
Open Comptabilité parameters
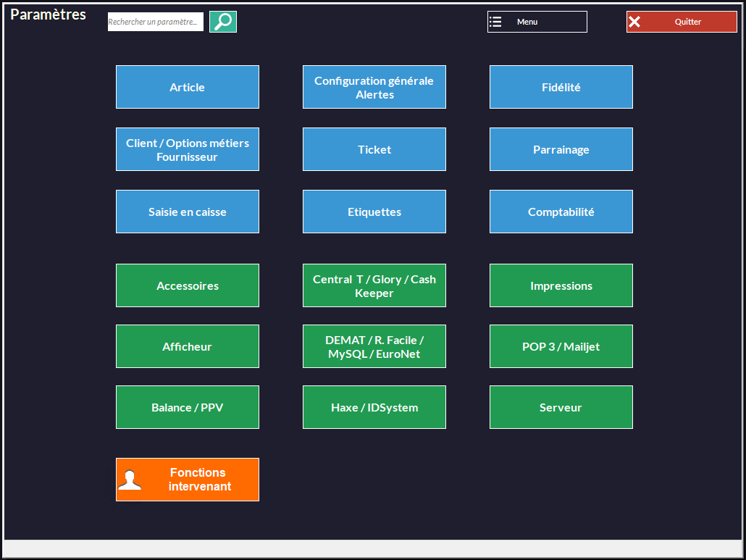tap(561, 212)
